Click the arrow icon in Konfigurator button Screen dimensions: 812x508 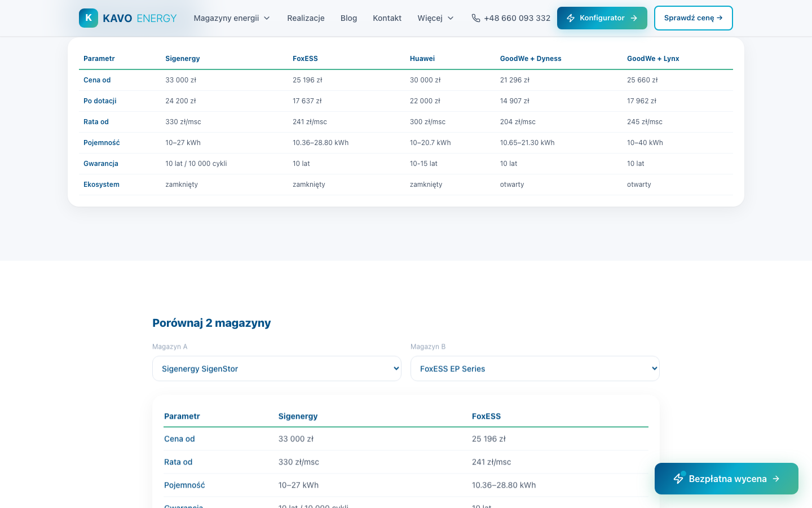(x=634, y=18)
